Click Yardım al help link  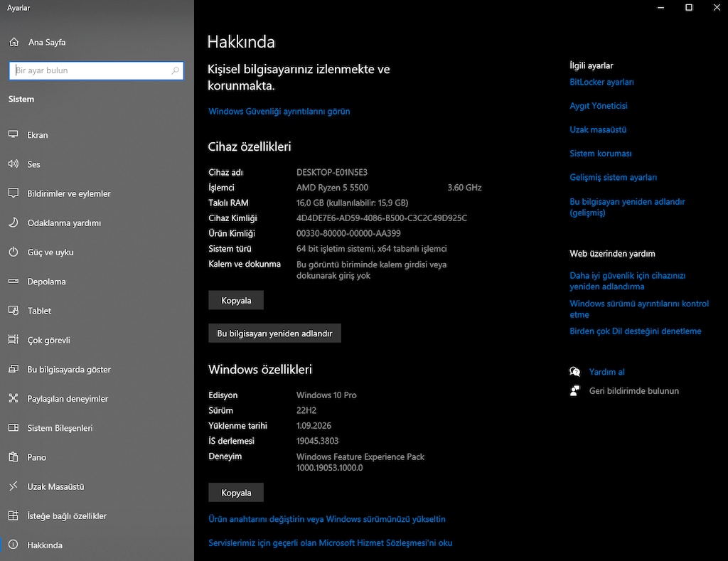pos(606,372)
